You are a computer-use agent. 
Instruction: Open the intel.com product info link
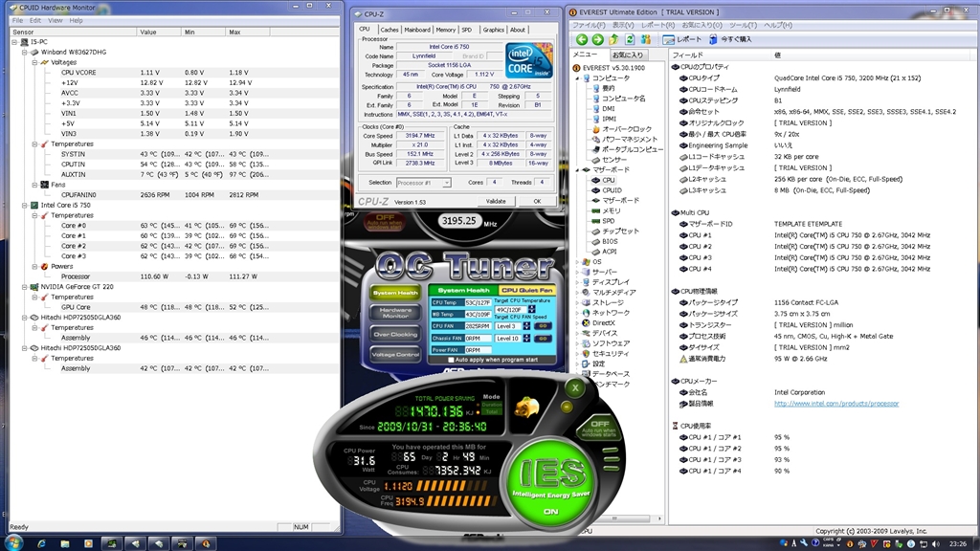835,403
